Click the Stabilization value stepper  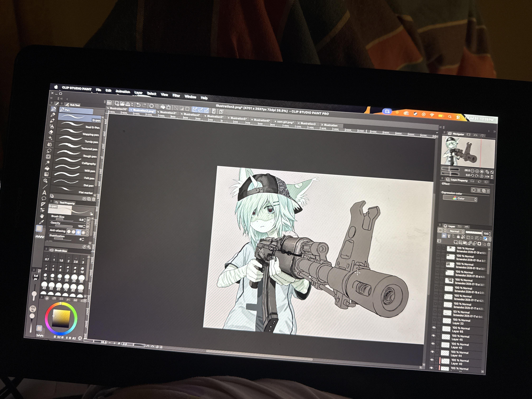point(83,239)
